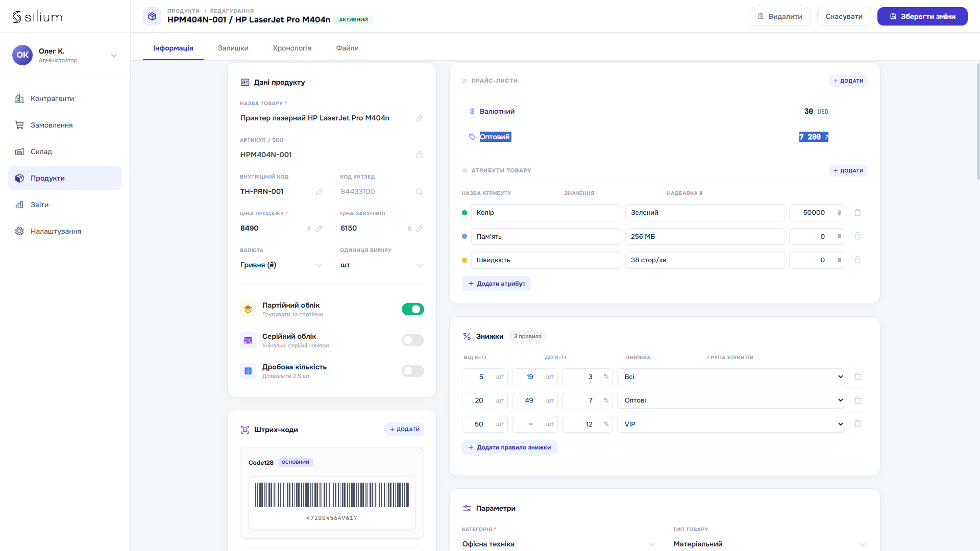Delete the Пам'ять attribute row

[x=857, y=236]
